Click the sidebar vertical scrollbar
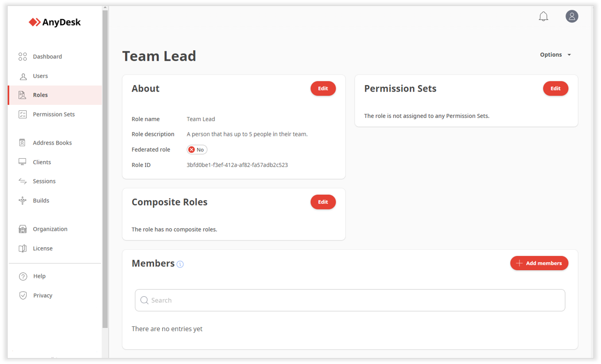 (x=105, y=164)
